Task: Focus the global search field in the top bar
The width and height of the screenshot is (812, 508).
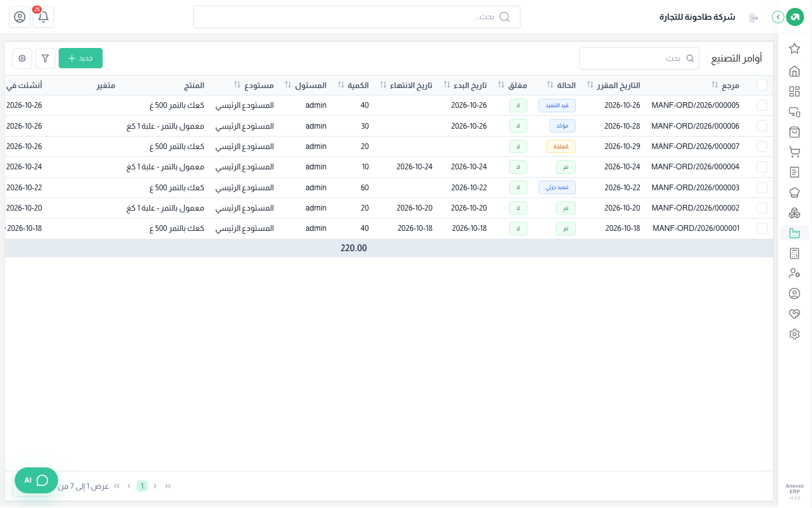Action: (357, 17)
